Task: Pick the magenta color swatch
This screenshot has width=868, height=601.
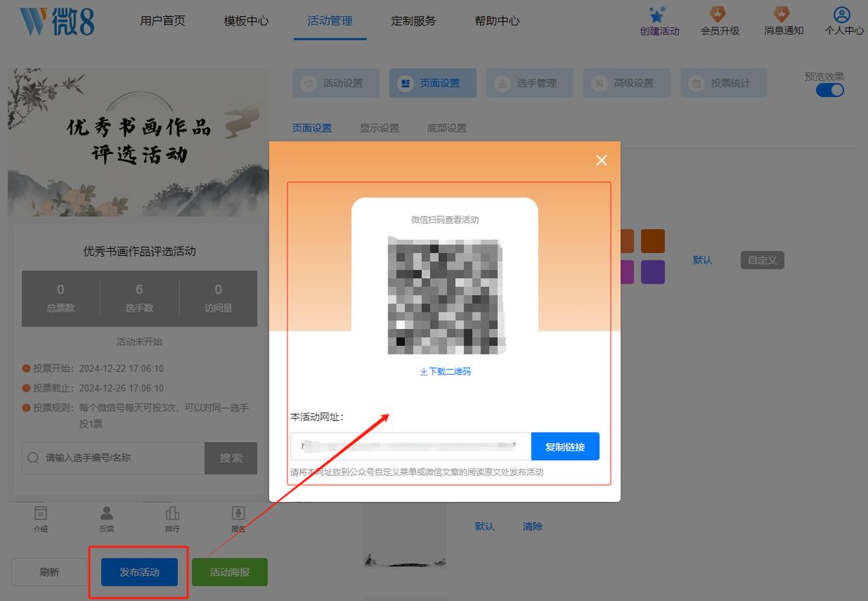Action: [x=628, y=272]
